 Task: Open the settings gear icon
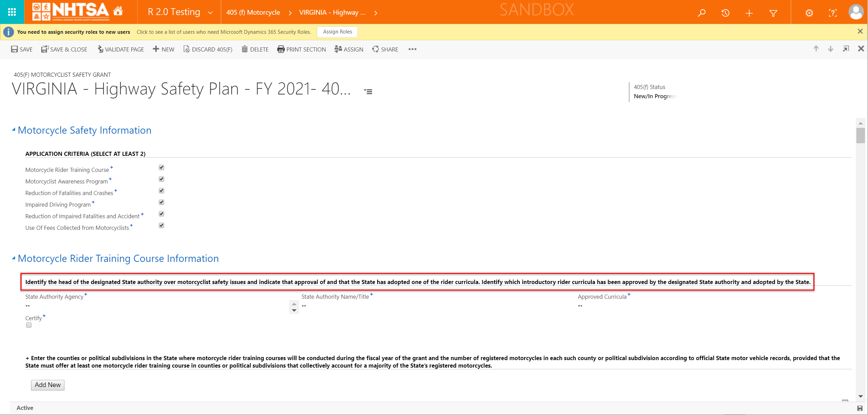pos(809,13)
